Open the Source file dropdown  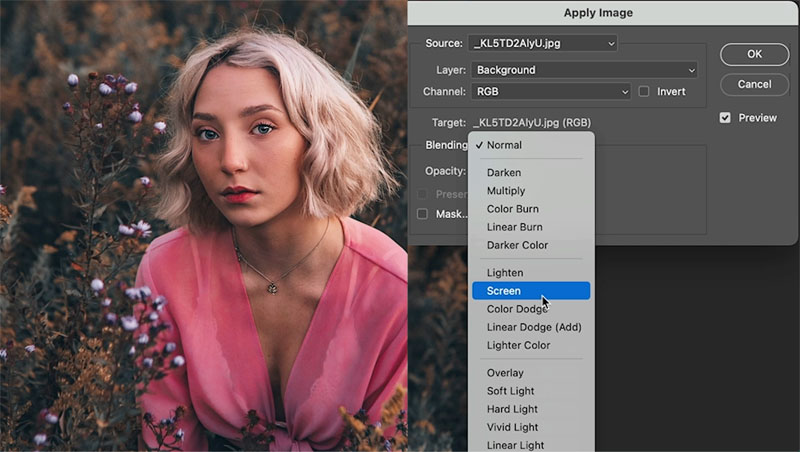tap(543, 43)
